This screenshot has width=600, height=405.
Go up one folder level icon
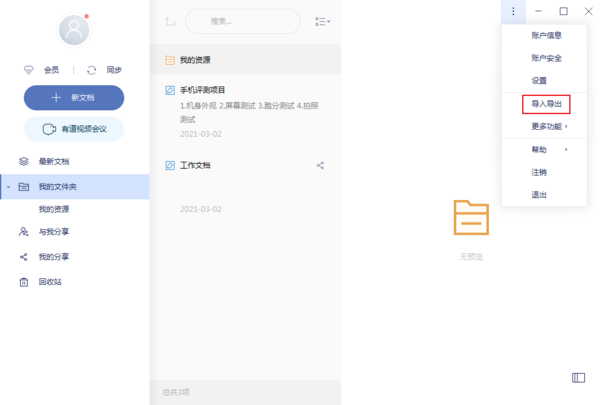(x=170, y=21)
